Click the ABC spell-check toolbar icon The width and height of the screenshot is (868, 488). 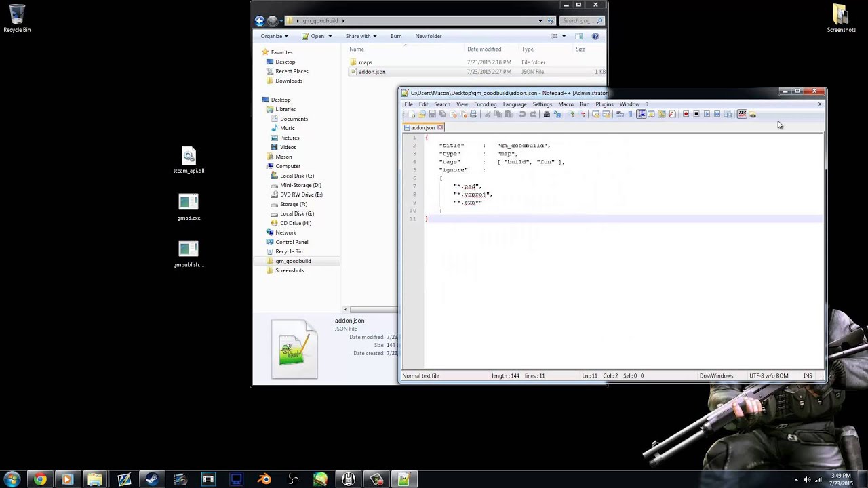click(x=742, y=114)
